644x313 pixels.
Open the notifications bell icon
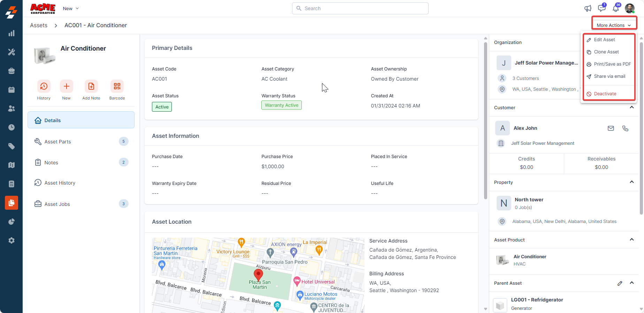616,8
